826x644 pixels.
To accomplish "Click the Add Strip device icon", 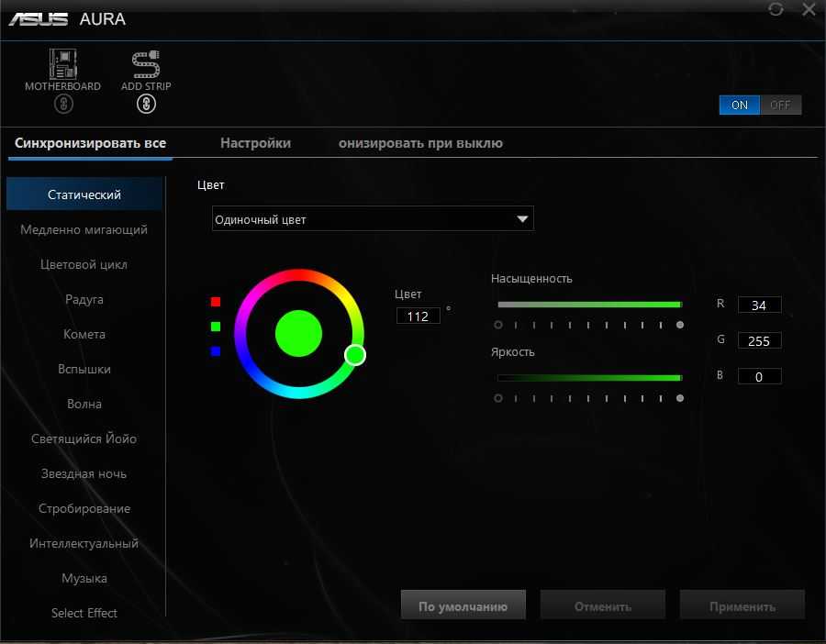I will (x=146, y=64).
